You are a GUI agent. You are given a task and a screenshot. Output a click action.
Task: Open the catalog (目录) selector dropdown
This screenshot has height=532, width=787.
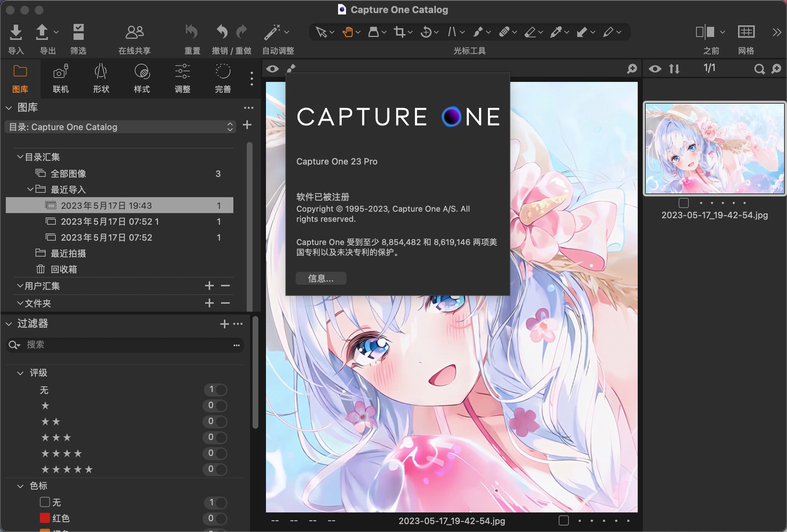120,127
